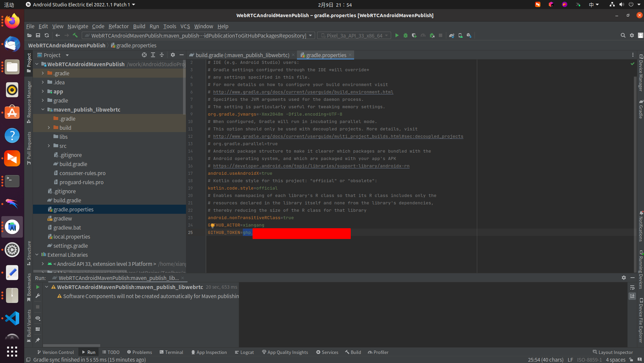Image resolution: width=644 pixels, height=363 pixels.
Task: Open the Terminal tool window tab
Action: pos(172,352)
